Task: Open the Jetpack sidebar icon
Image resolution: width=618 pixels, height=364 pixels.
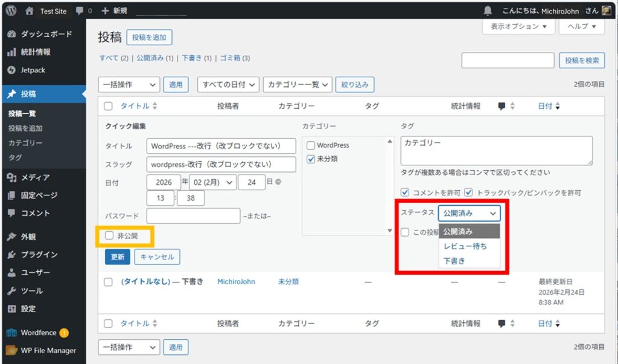Action: 11,70
